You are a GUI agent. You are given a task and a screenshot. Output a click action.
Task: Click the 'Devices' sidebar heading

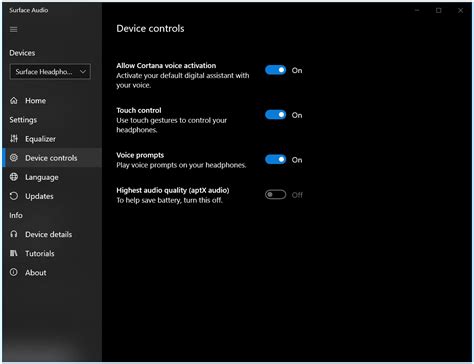[x=22, y=53]
